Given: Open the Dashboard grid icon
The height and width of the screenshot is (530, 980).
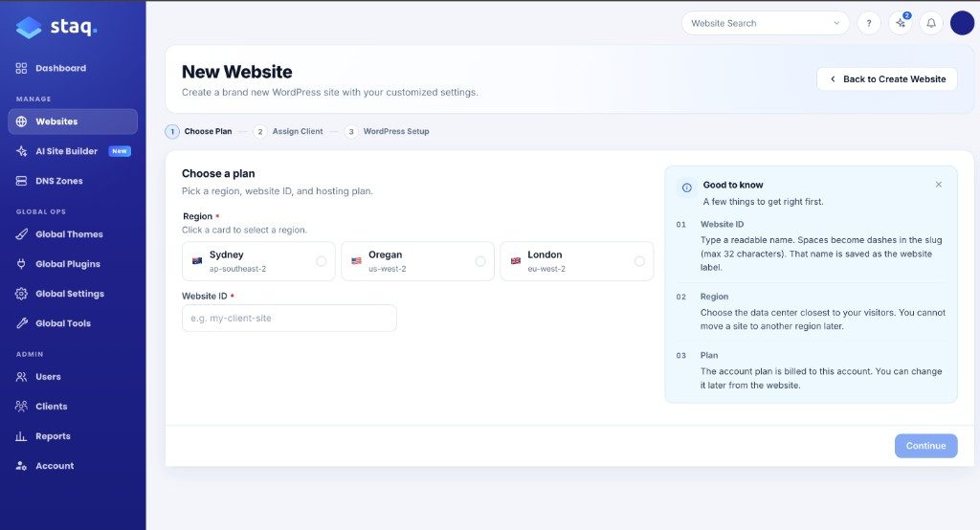Looking at the screenshot, I should pyautogui.click(x=21, y=68).
